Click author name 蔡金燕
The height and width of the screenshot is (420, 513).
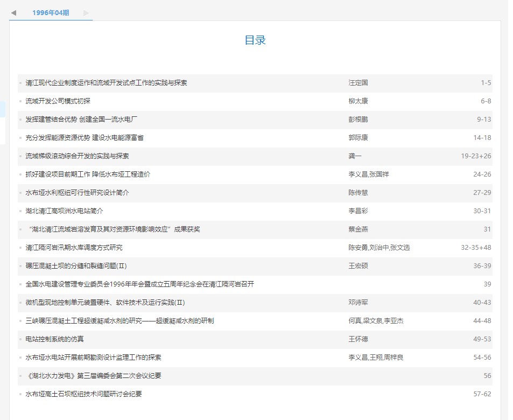pos(359,229)
